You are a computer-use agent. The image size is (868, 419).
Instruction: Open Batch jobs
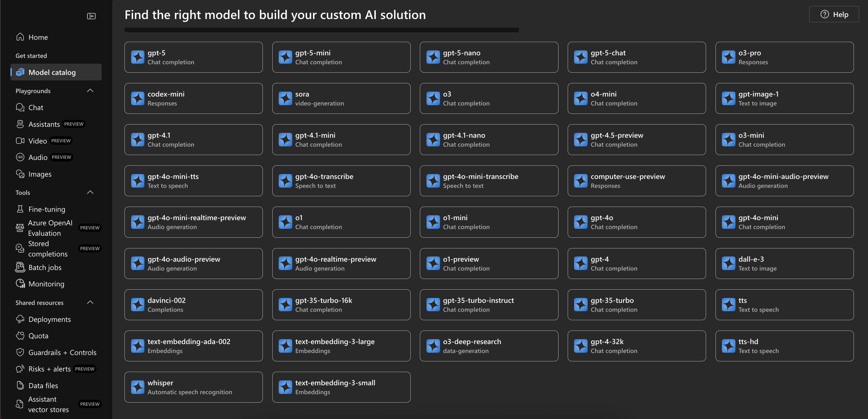pos(44,267)
